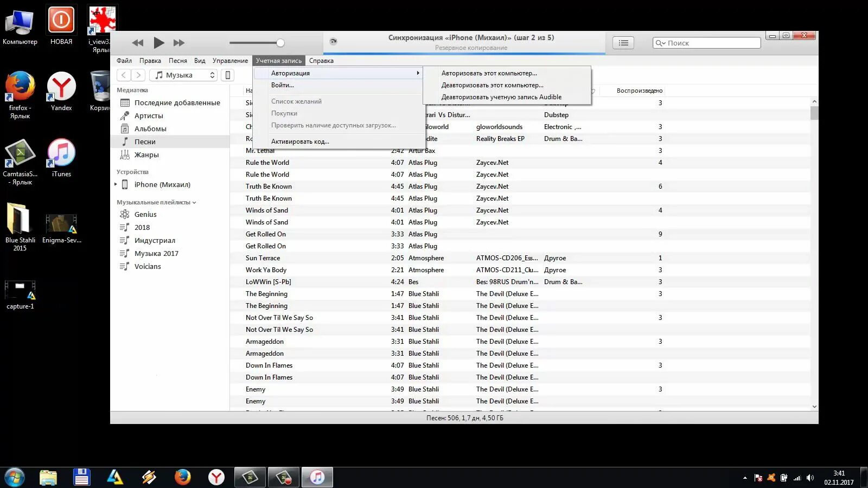
Task: Click the sync status spinner icon
Action: [x=333, y=42]
